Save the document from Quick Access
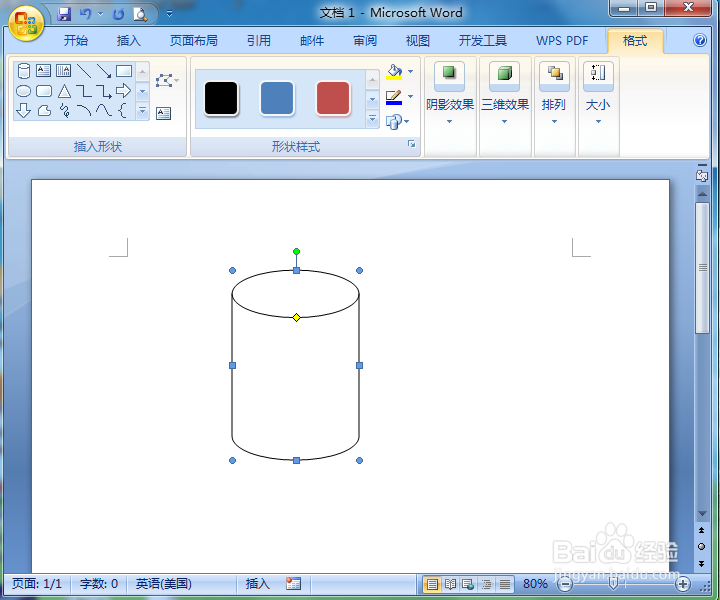720x600 pixels. (64, 14)
